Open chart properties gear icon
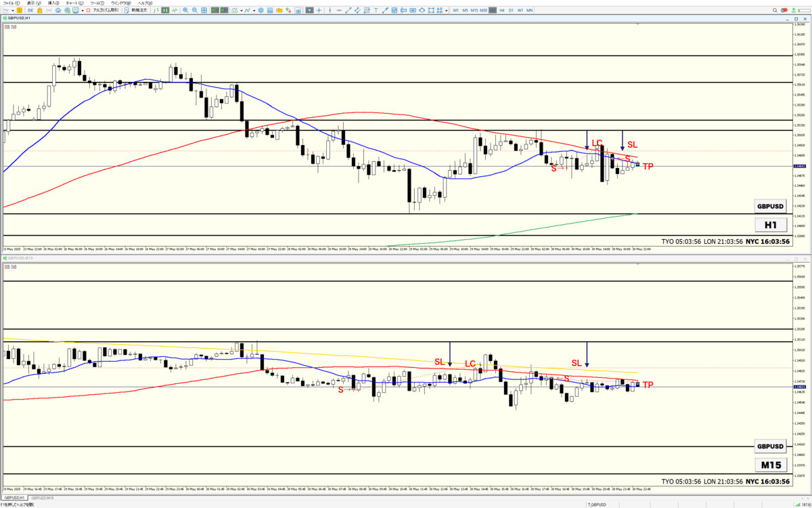 [x=261, y=10]
